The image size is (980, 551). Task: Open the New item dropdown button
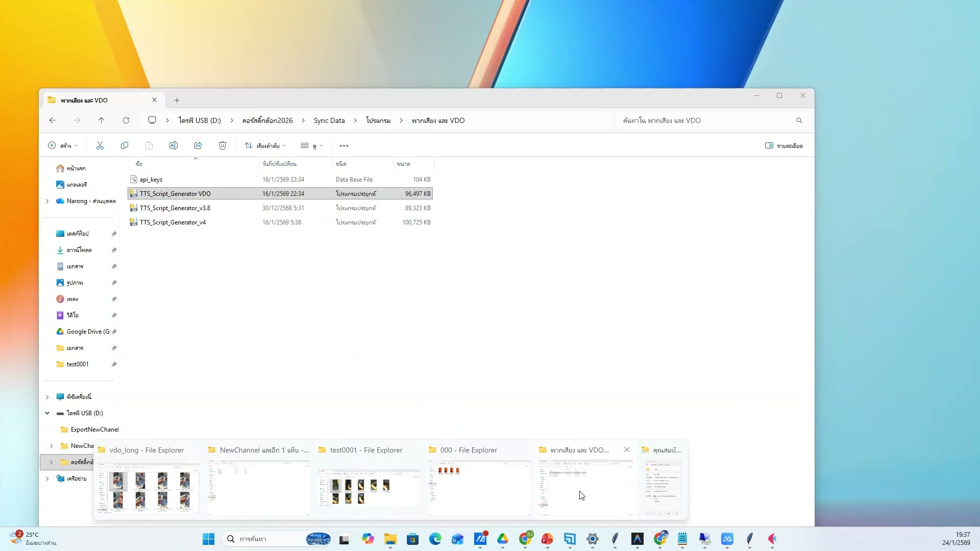63,146
